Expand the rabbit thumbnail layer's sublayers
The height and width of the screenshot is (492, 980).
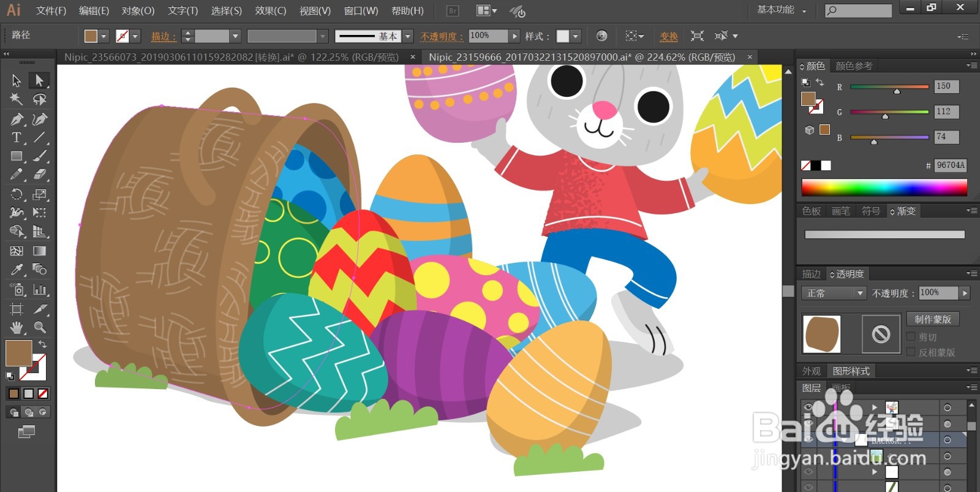875,407
